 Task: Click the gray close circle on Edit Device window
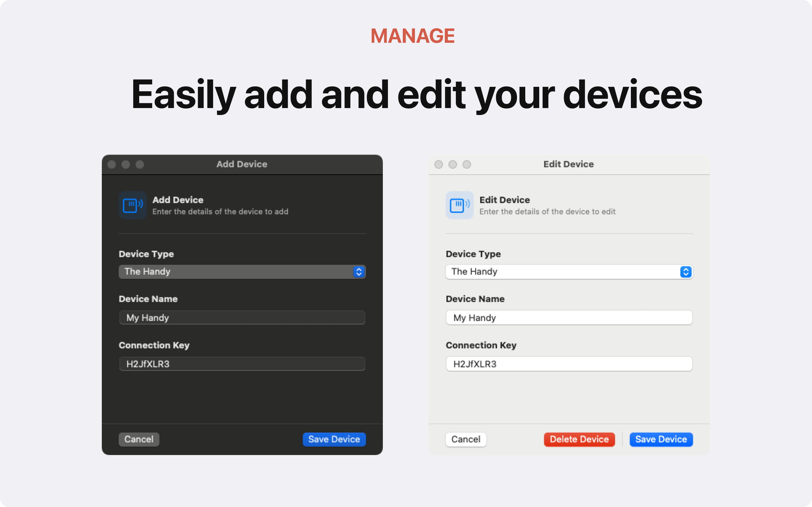tap(439, 164)
